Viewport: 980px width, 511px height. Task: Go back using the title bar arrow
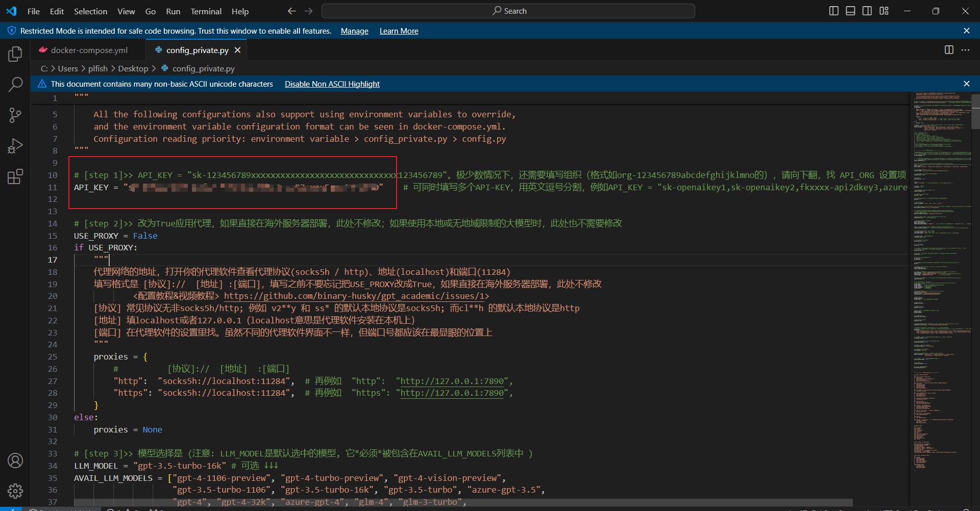point(291,11)
